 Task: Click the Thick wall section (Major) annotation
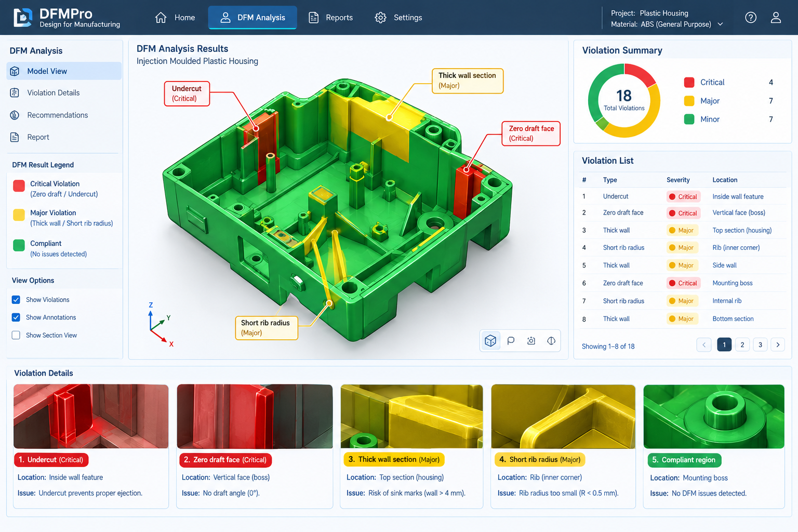coord(468,81)
